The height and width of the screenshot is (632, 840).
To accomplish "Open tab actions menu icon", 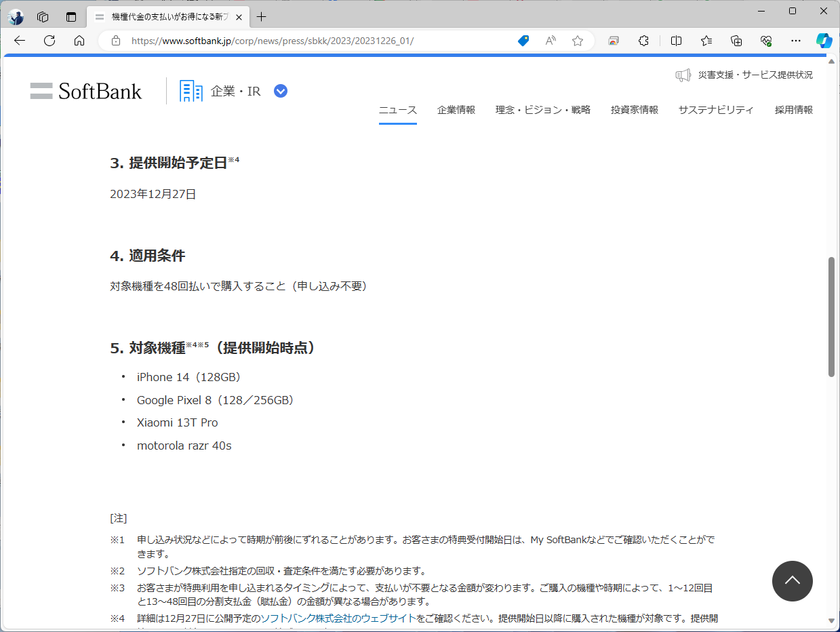I will tap(71, 17).
